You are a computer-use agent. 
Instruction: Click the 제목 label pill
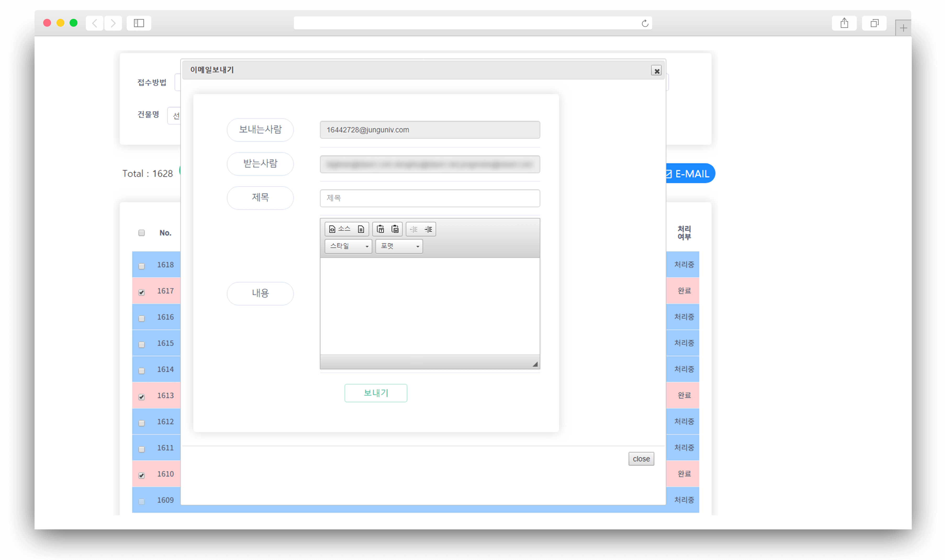pos(260,198)
